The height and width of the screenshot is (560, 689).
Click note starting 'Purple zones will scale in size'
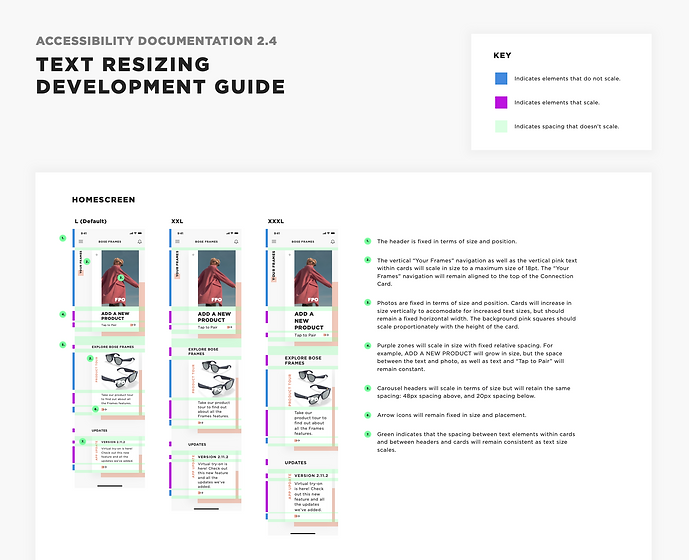(x=470, y=357)
